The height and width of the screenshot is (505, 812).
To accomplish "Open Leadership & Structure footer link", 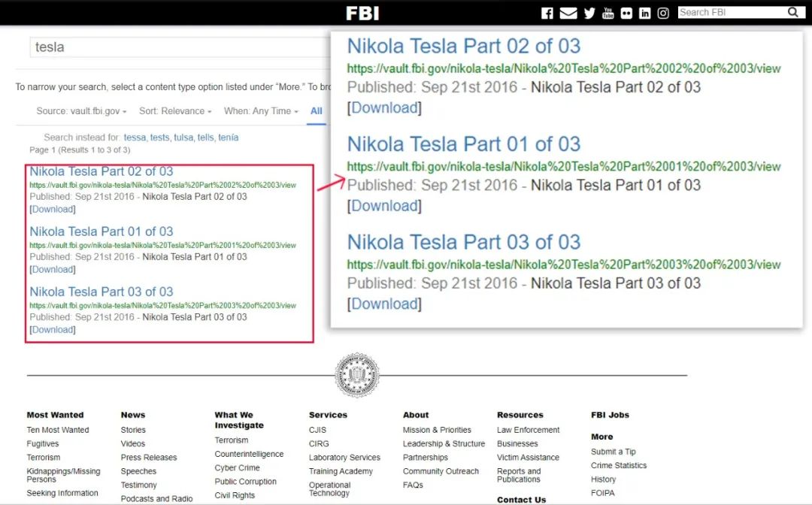I will click(x=444, y=443).
